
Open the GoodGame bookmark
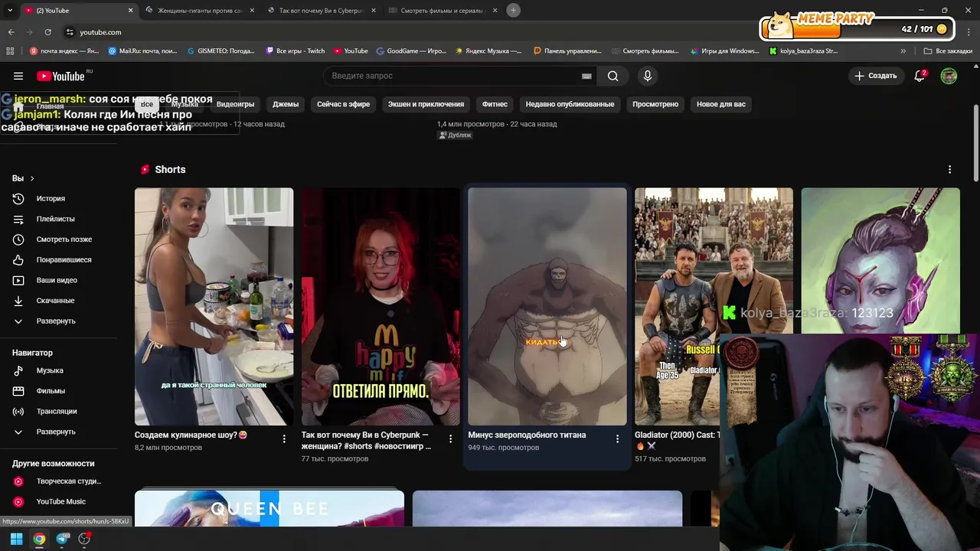click(411, 51)
